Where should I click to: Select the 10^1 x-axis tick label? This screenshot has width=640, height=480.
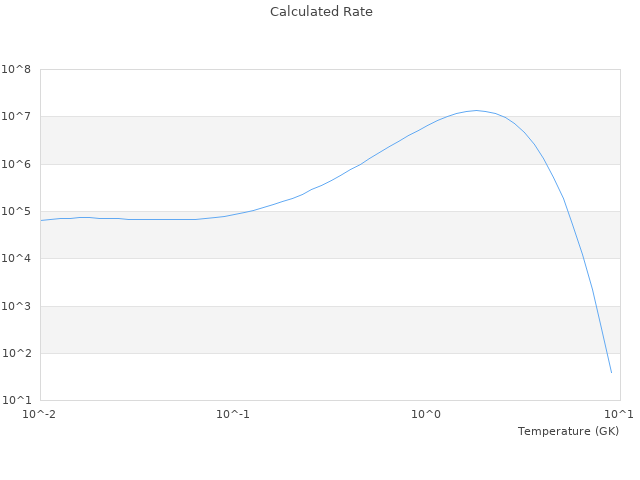[619, 414]
